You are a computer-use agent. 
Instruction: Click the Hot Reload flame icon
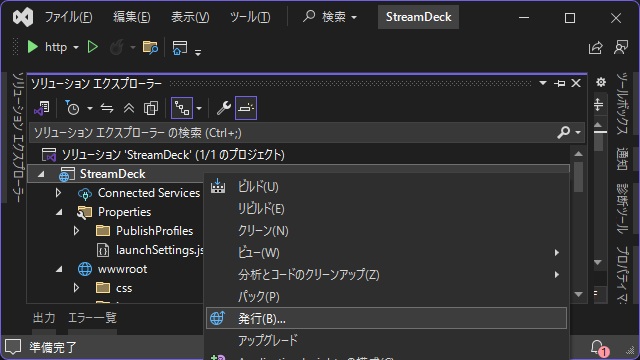coord(117,47)
